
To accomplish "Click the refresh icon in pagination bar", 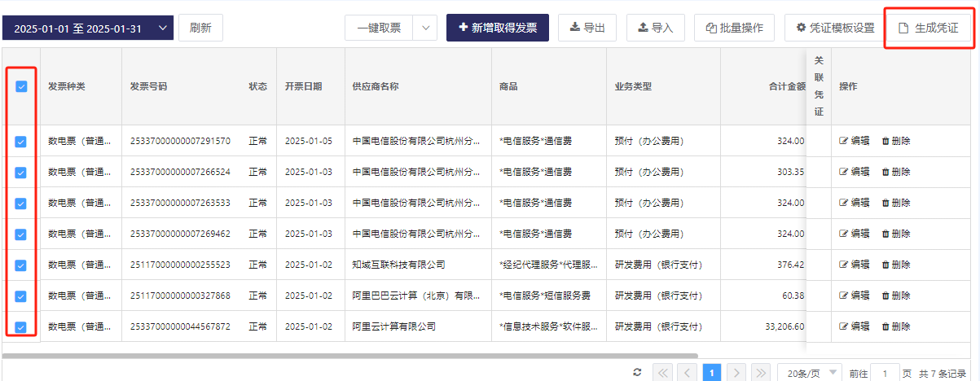I will click(x=637, y=372).
